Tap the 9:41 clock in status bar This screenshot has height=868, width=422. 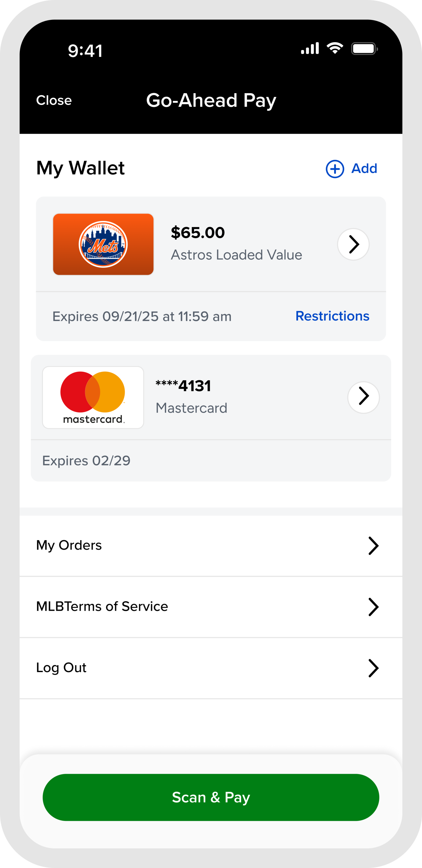point(85,51)
